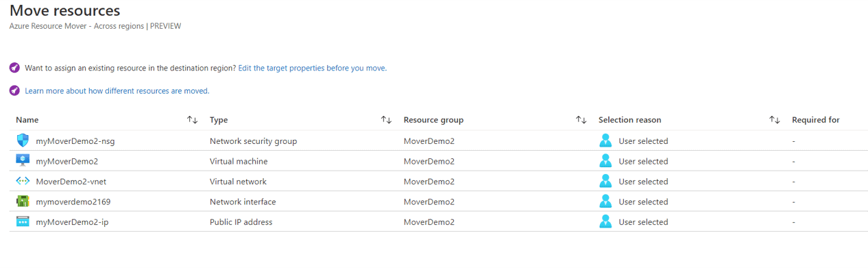Click the Required for column header
868x268 pixels.
click(x=816, y=120)
